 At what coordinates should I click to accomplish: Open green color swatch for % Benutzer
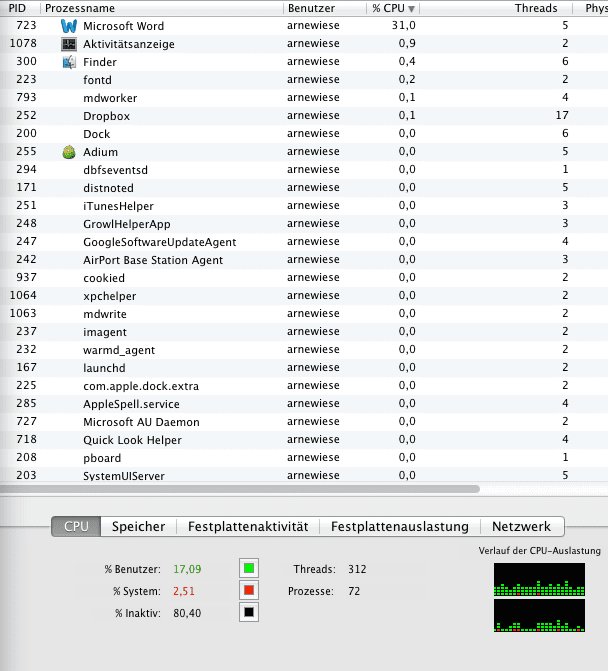point(249,568)
